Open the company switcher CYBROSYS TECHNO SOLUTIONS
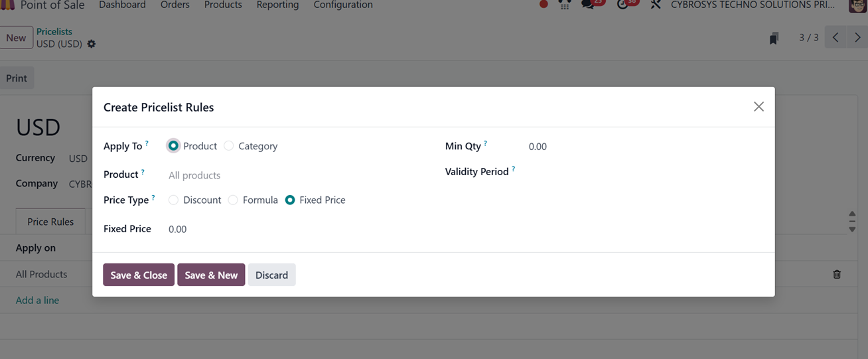This screenshot has width=868, height=359. (x=753, y=5)
